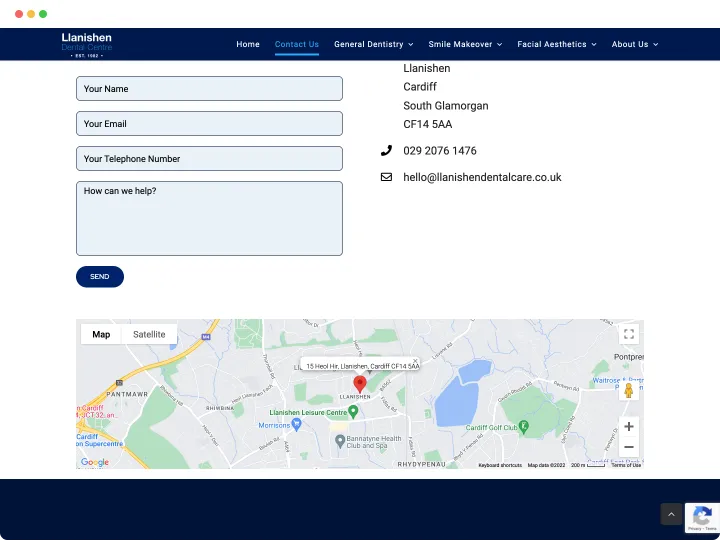Click the macOS green maximize button
The image size is (720, 541).
point(43,14)
